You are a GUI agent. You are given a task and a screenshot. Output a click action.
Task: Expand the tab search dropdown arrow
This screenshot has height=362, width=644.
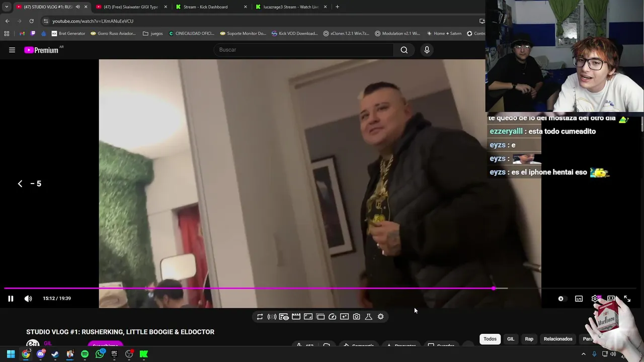click(x=6, y=7)
